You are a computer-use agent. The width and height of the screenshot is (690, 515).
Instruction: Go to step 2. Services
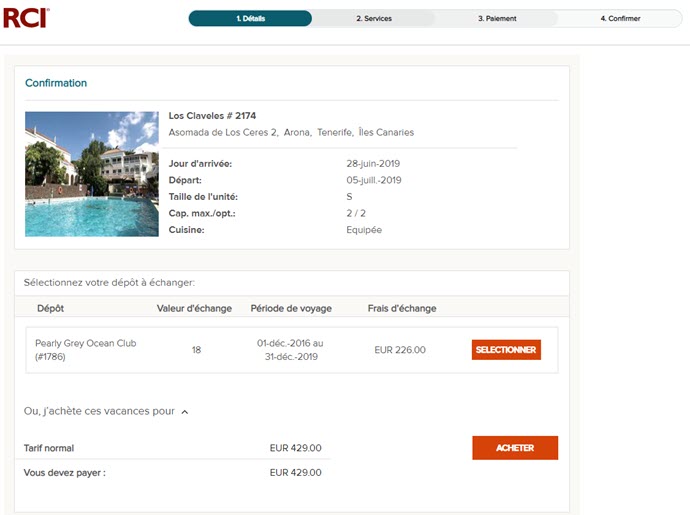point(374,18)
